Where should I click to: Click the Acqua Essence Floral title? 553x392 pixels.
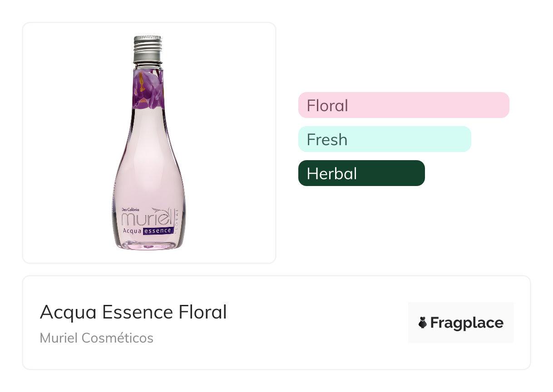click(x=133, y=312)
